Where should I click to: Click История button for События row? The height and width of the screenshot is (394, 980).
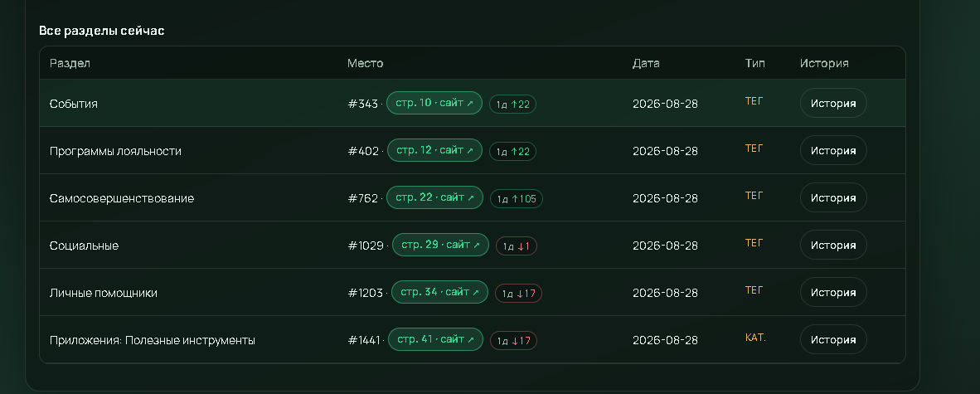[x=833, y=103]
